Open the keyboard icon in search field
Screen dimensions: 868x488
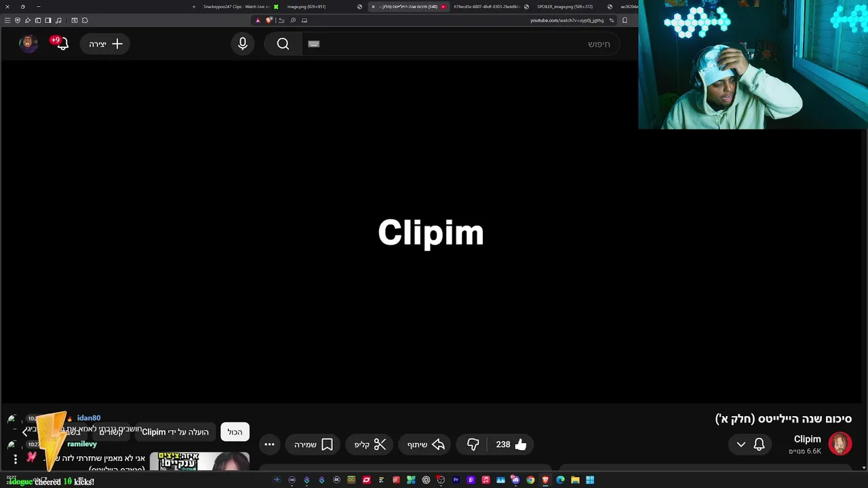coord(313,44)
